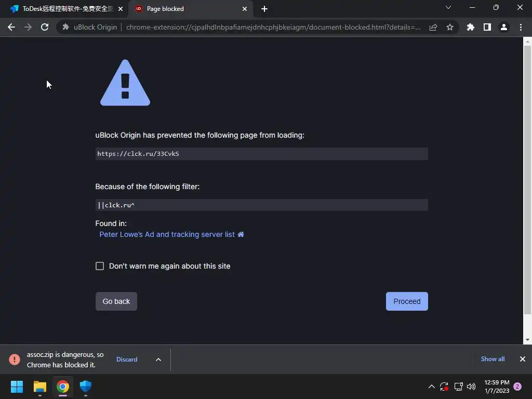This screenshot has height=399, width=532.
Task: Open the Windows Start menu
Action: coord(17,387)
